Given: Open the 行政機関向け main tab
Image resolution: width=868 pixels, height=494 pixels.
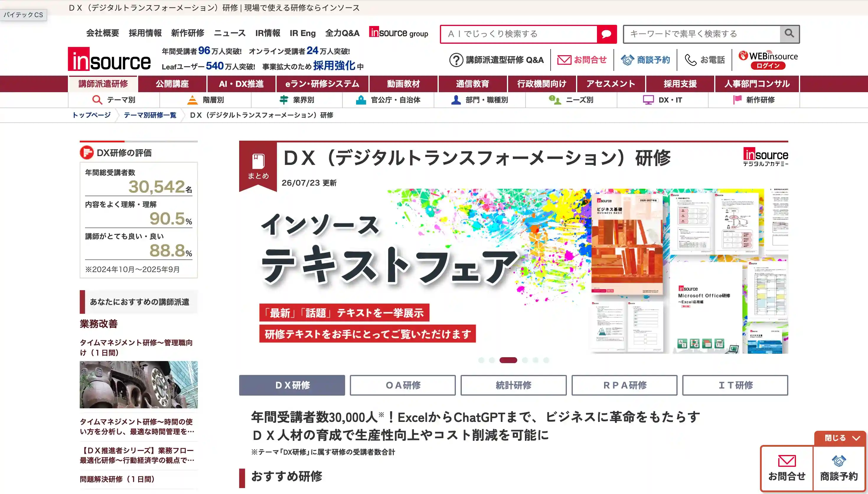Looking at the screenshot, I should click(x=541, y=84).
